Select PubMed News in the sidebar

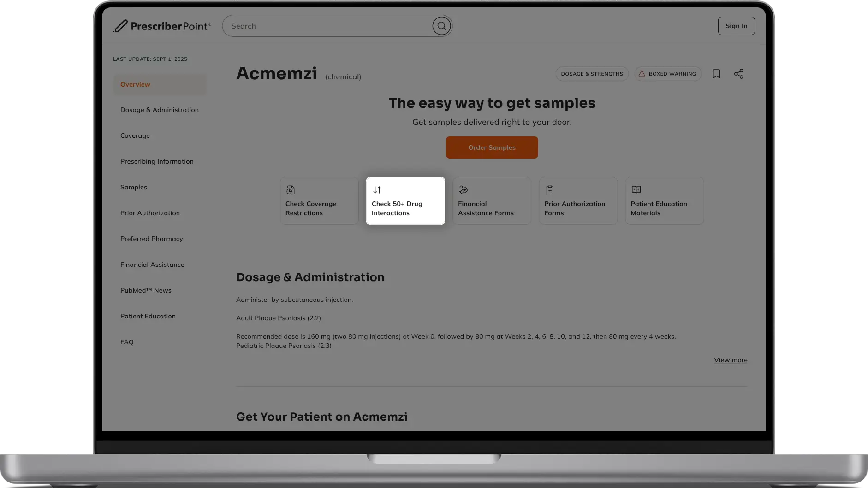[x=146, y=290]
